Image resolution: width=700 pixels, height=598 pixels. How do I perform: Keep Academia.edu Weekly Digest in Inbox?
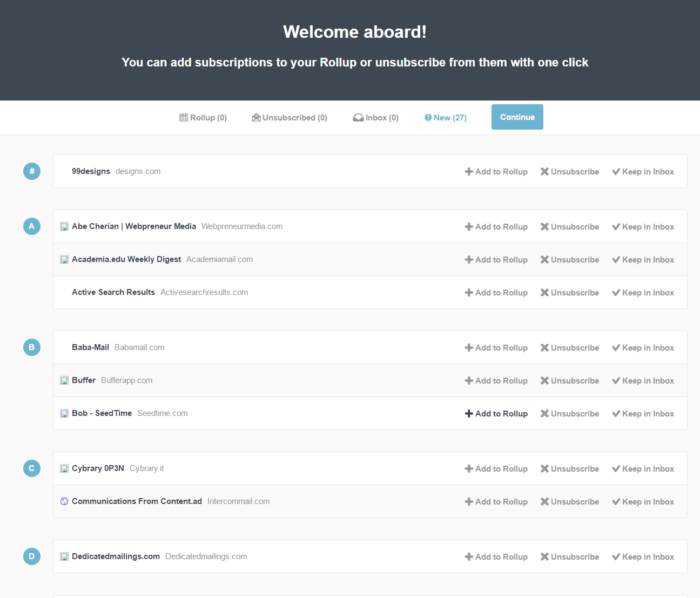(643, 260)
